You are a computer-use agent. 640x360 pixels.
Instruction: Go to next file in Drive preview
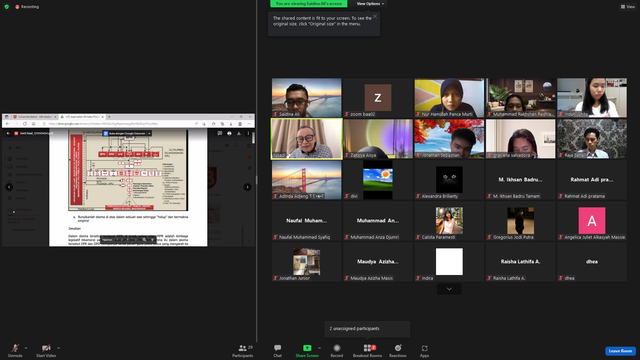click(x=247, y=187)
